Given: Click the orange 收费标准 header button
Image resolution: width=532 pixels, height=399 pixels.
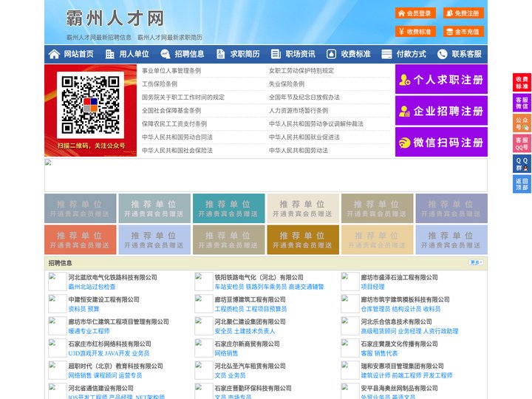Looking at the screenshot, I should click(415, 32).
